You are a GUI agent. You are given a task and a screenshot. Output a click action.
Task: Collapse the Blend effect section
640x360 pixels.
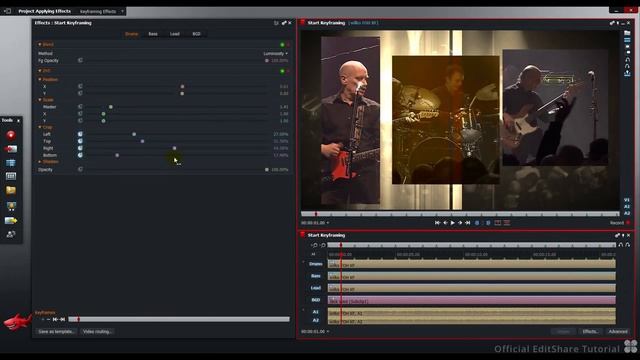[40, 44]
